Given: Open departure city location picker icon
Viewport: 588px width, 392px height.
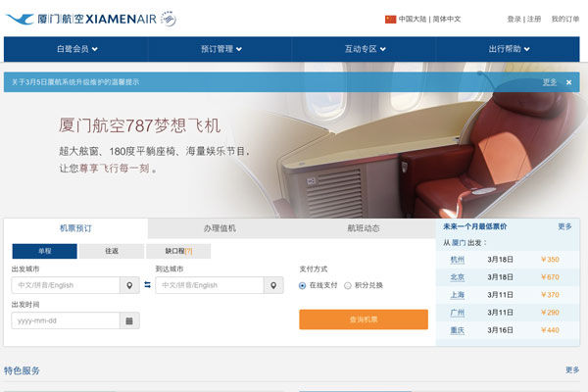Looking at the screenshot, I should tap(129, 285).
